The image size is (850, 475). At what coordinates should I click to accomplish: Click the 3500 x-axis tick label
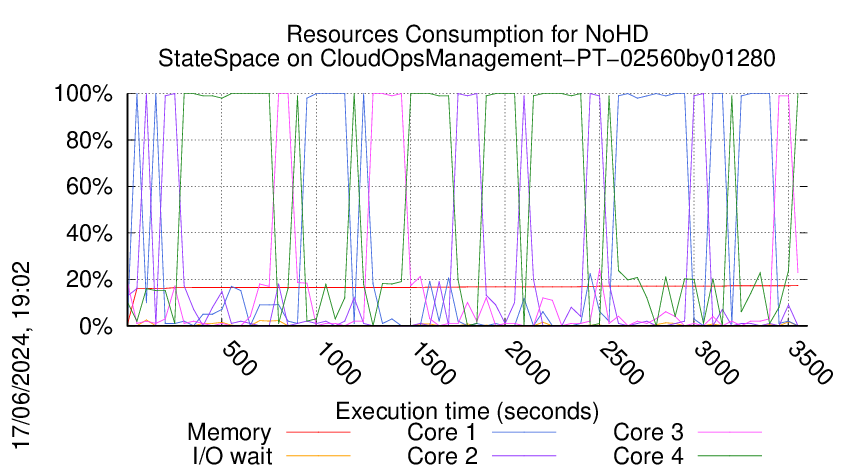click(810, 363)
